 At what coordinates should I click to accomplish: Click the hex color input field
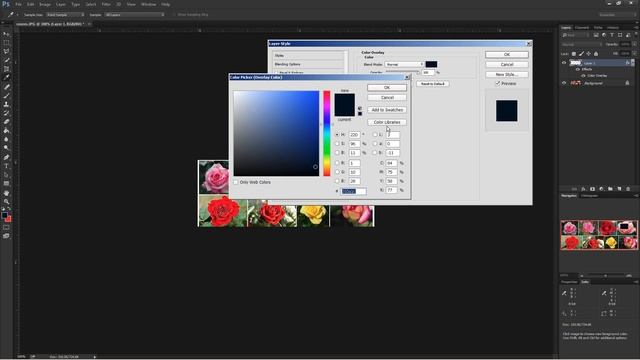353,191
